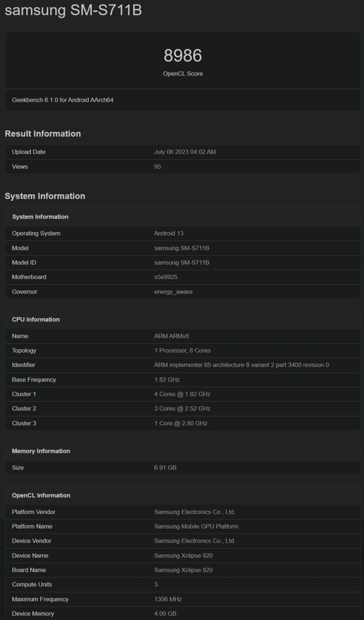Click the 'Cluster 3' row label
364x620 pixels.
click(x=24, y=423)
